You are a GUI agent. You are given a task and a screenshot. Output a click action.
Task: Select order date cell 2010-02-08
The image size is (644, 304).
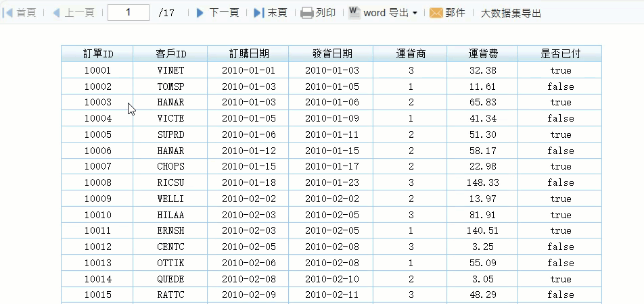tap(248, 280)
